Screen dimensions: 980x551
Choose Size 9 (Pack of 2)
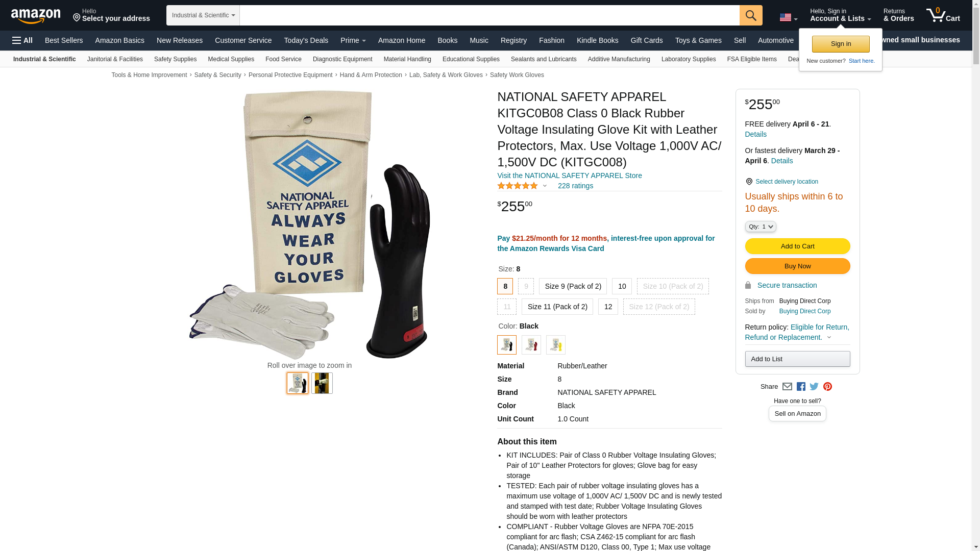click(x=573, y=286)
